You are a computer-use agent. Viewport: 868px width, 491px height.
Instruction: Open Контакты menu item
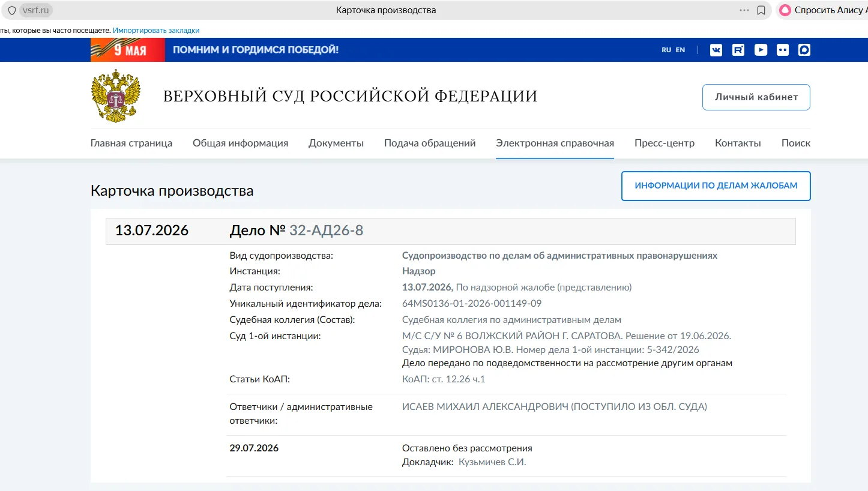(x=738, y=143)
